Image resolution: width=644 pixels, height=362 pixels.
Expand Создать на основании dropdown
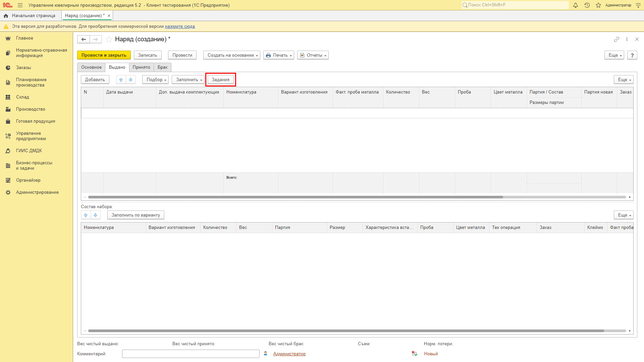click(232, 55)
